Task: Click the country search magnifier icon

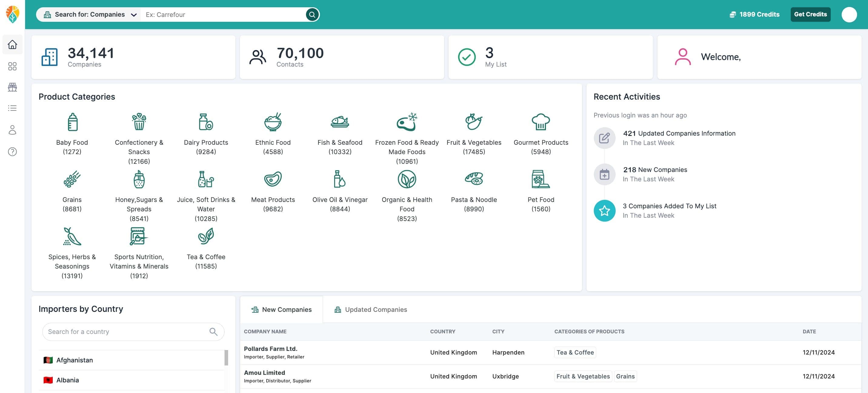Action: [x=213, y=332]
